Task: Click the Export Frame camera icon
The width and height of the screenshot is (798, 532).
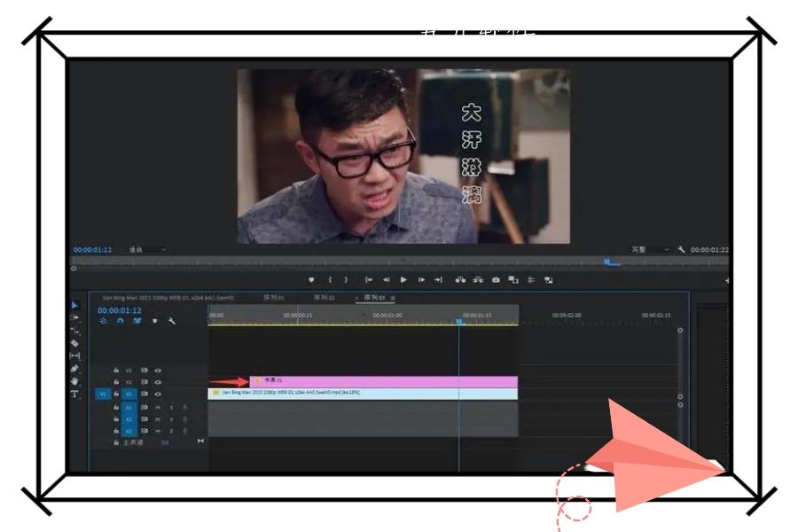Action: (496, 279)
